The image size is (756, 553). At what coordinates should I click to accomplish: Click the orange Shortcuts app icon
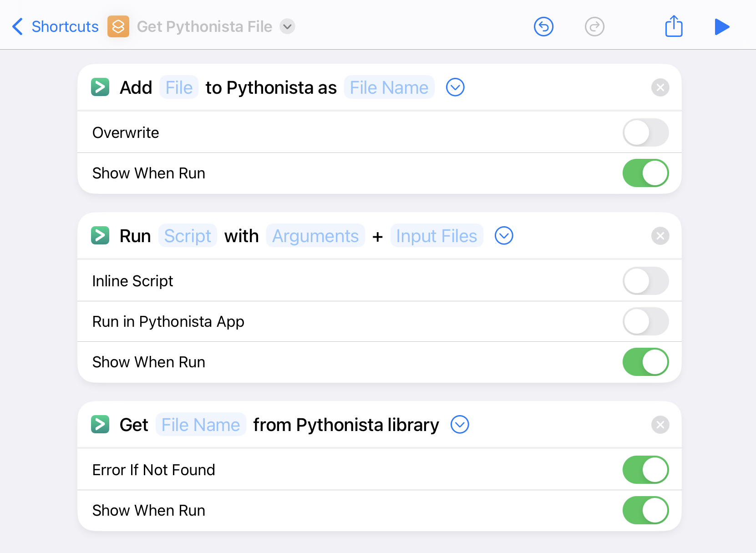click(118, 26)
